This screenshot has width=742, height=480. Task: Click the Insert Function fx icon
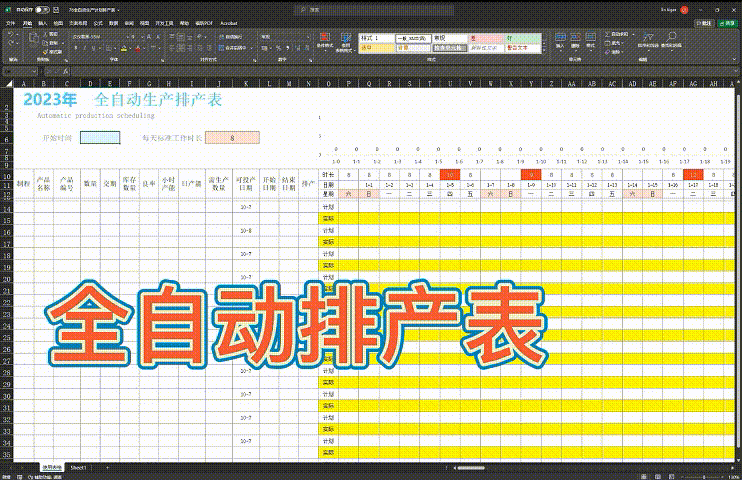click(66, 71)
